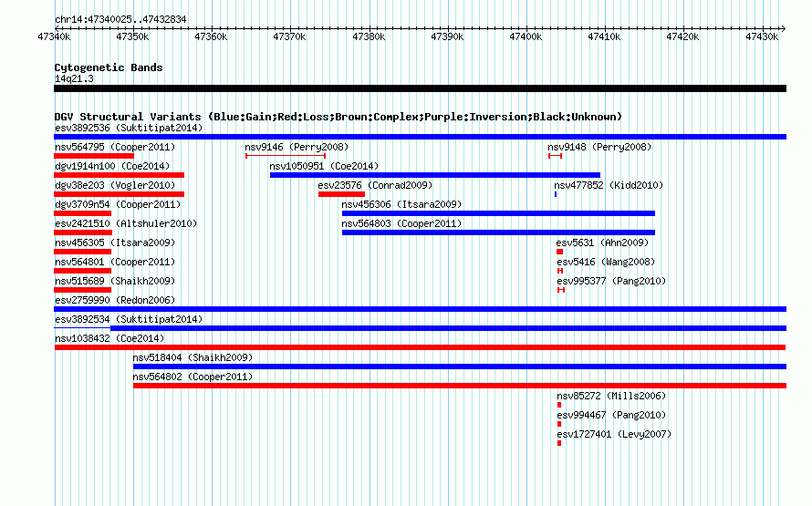Select esv995377 (Pang2010) label

point(611,281)
